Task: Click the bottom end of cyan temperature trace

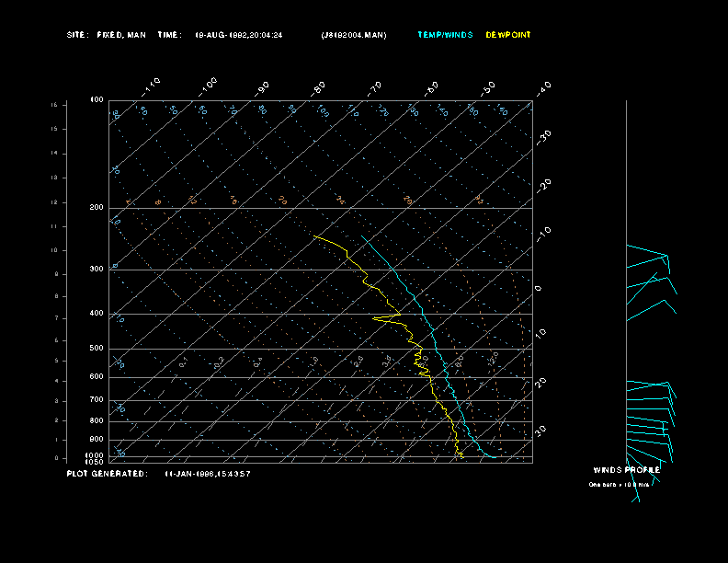Action: point(496,456)
